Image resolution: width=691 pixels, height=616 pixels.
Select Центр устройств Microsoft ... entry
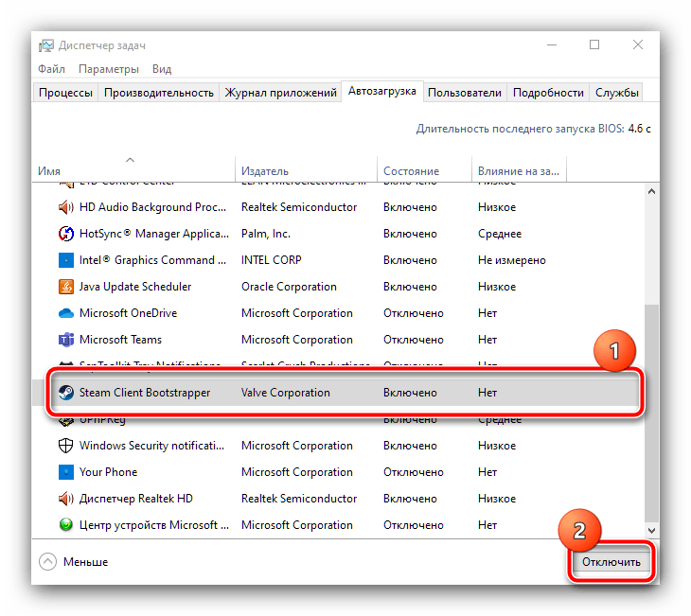point(153,525)
